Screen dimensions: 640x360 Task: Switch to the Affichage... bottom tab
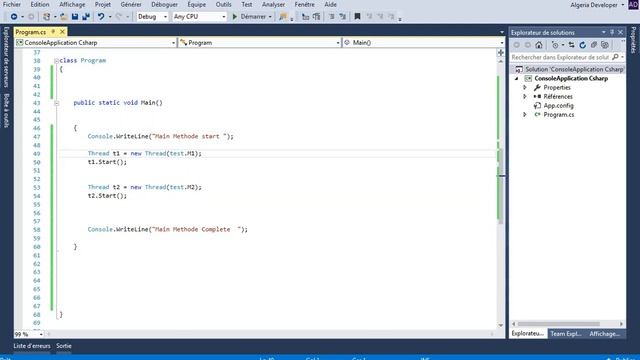click(x=604, y=333)
